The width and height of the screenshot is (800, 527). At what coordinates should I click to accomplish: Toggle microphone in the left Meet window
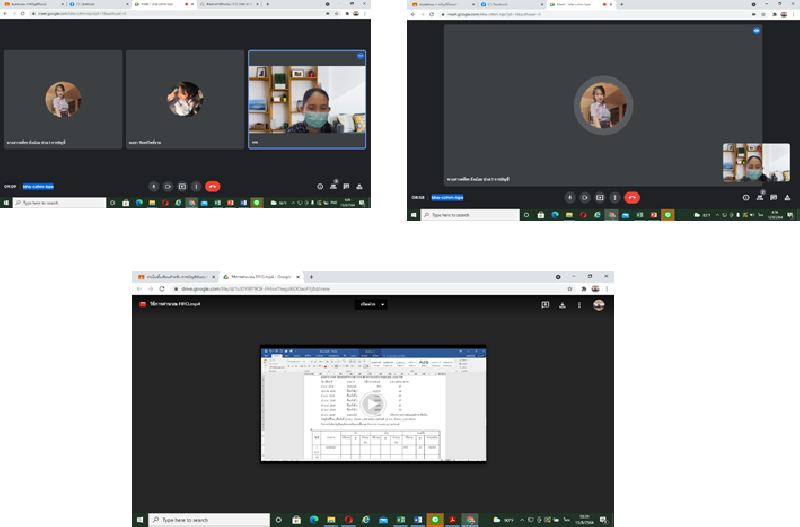click(154, 186)
